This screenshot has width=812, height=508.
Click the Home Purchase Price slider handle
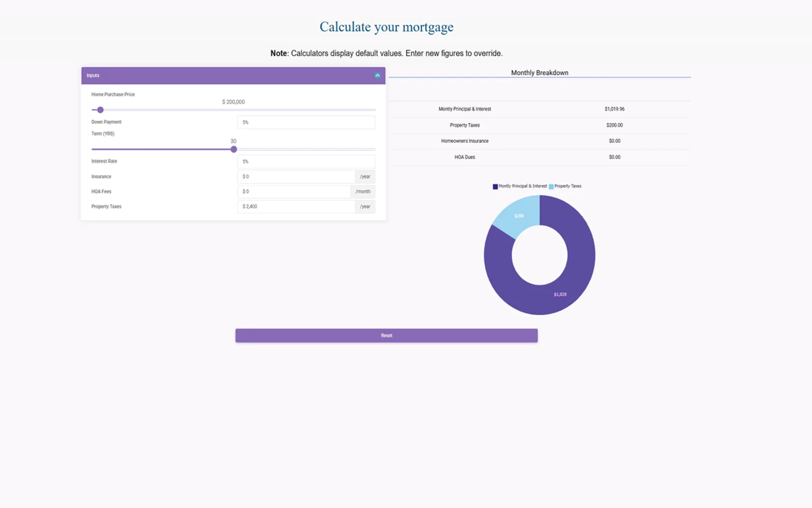tap(100, 110)
